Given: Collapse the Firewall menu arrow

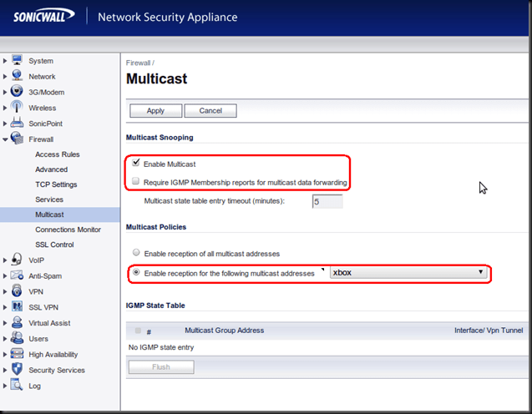Looking at the screenshot, I should tap(5, 139).
